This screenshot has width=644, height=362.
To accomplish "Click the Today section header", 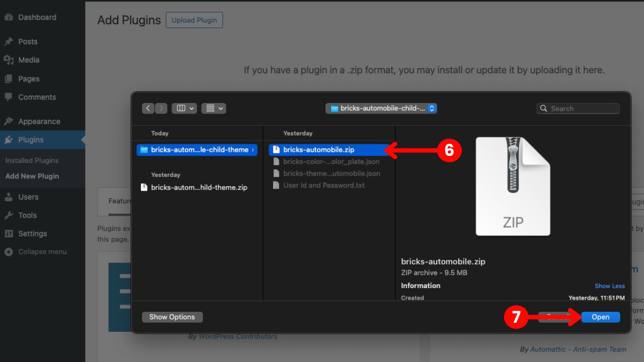I will pos(159,133).
